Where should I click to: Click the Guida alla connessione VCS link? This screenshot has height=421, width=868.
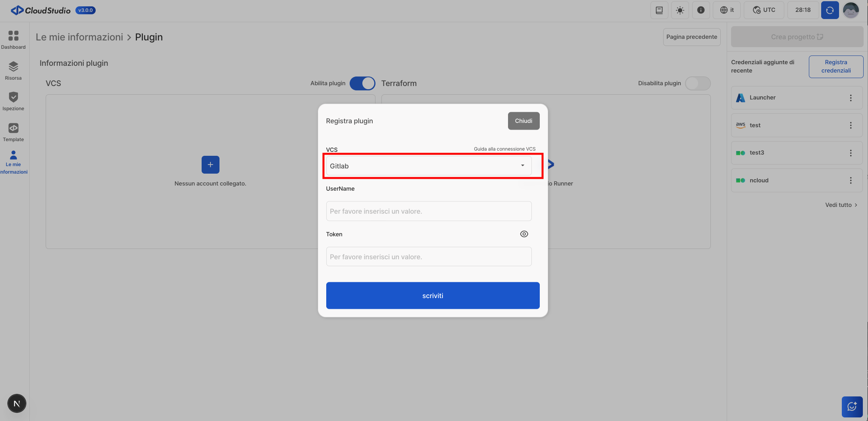[504, 149]
